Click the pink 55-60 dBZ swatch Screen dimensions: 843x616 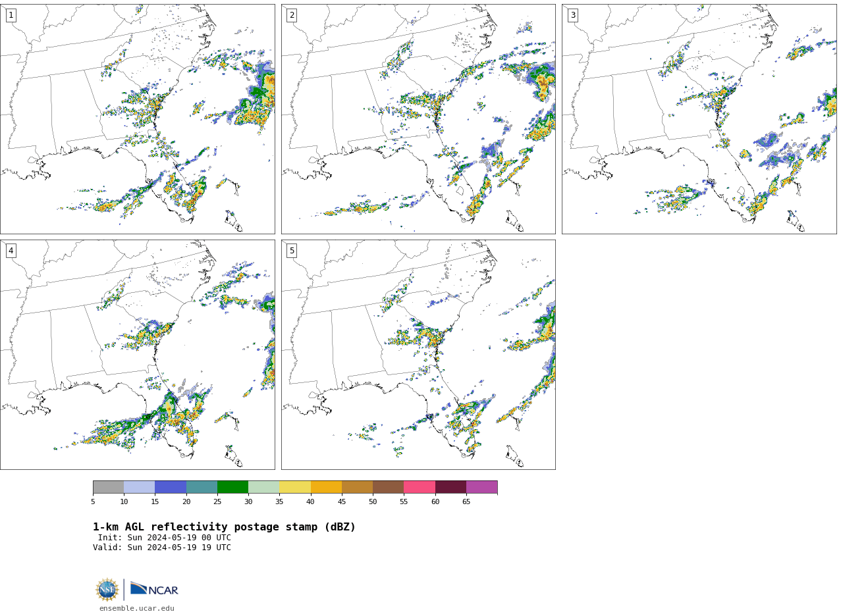point(420,487)
